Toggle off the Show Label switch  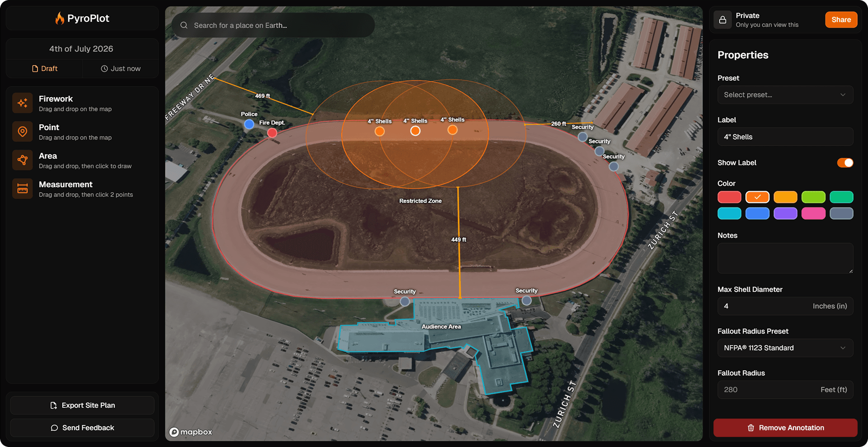[844, 162]
